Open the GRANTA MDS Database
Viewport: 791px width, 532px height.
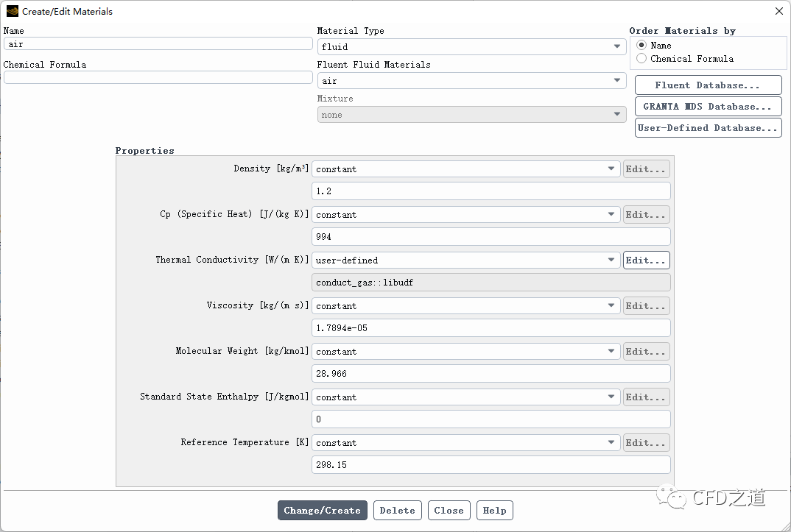click(x=707, y=107)
